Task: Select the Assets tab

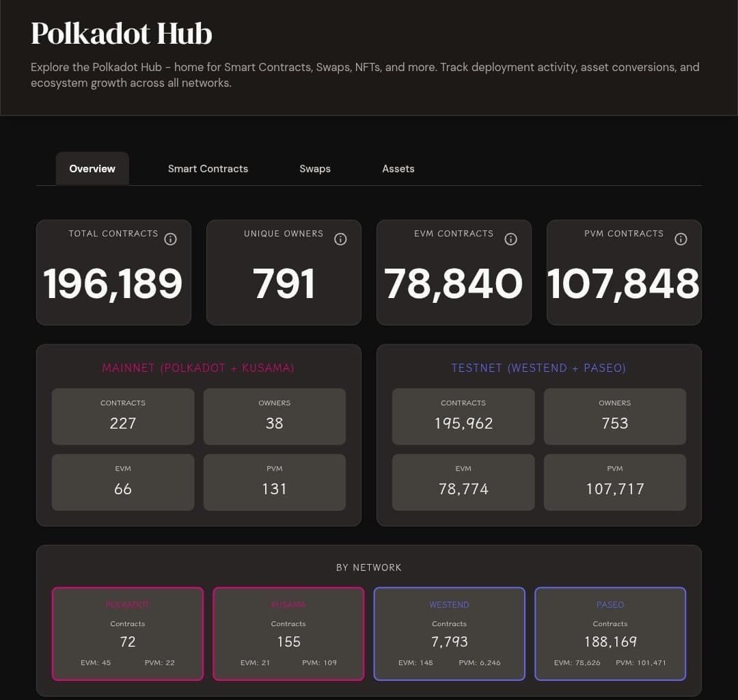Action: tap(398, 169)
